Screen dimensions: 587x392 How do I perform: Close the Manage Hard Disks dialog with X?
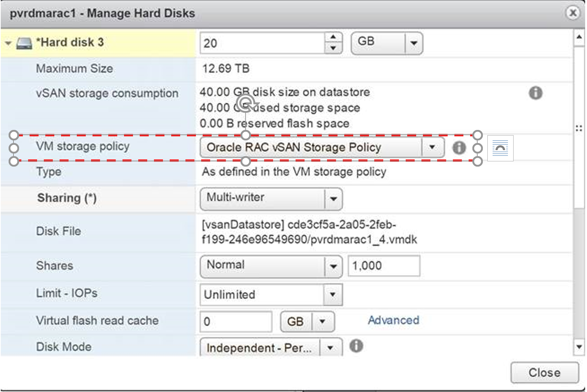point(572,13)
